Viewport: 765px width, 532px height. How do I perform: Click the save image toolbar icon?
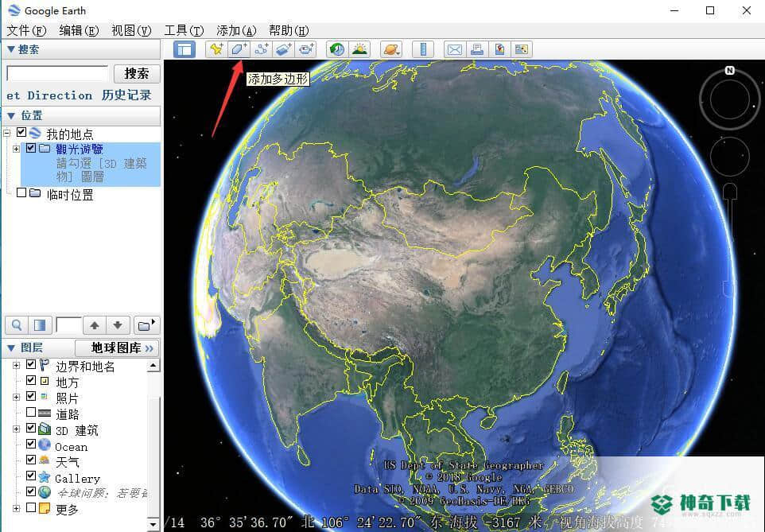(522, 49)
